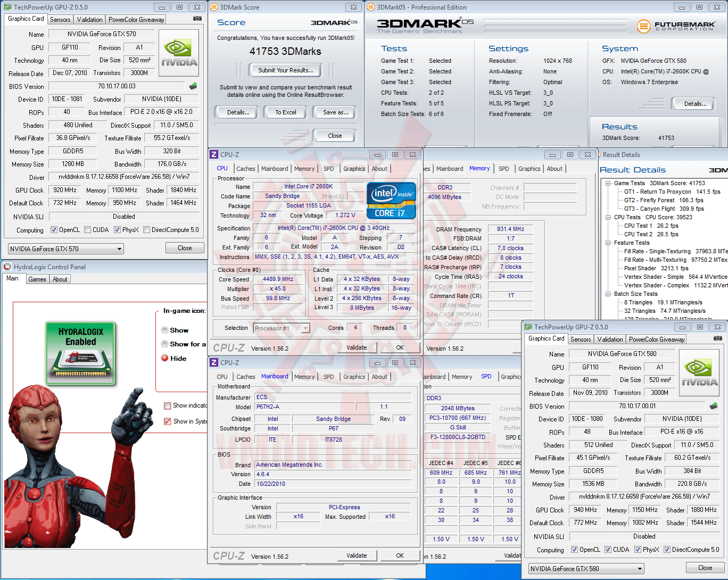
Task: Maximize the 3DMark05 Professional Edition window
Action: pyautogui.click(x=699, y=7)
